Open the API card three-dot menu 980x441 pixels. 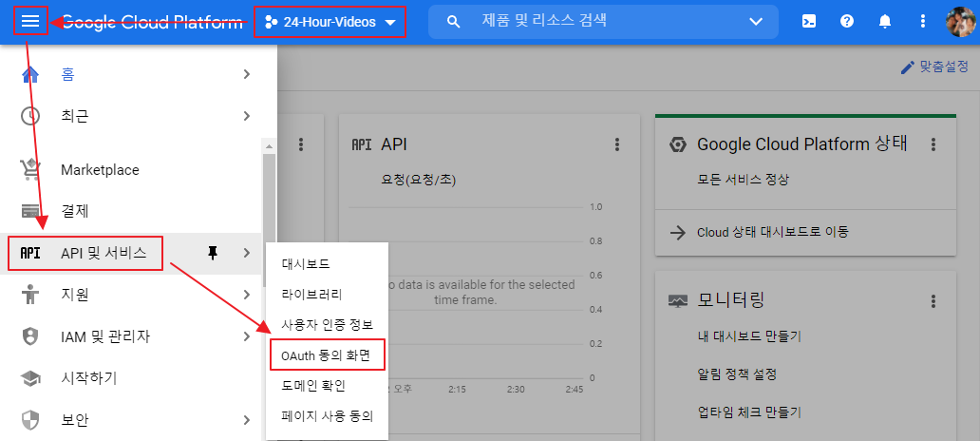click(x=617, y=144)
